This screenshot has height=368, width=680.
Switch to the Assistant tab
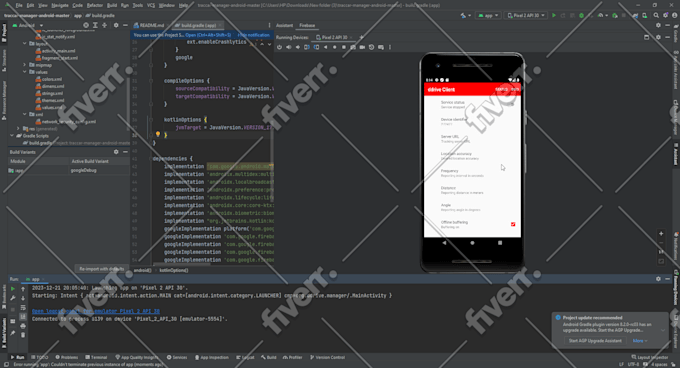[284, 26]
